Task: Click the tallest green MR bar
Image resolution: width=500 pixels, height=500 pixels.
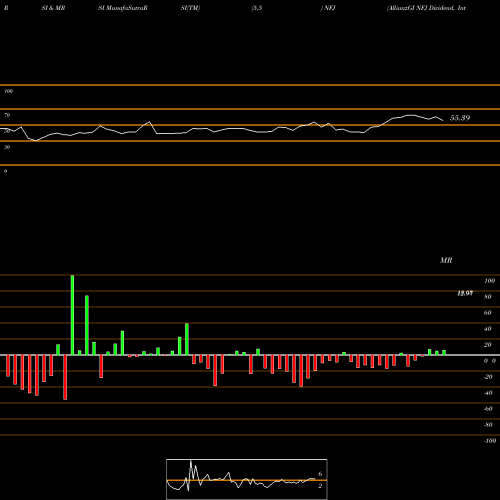Action: tap(72, 315)
